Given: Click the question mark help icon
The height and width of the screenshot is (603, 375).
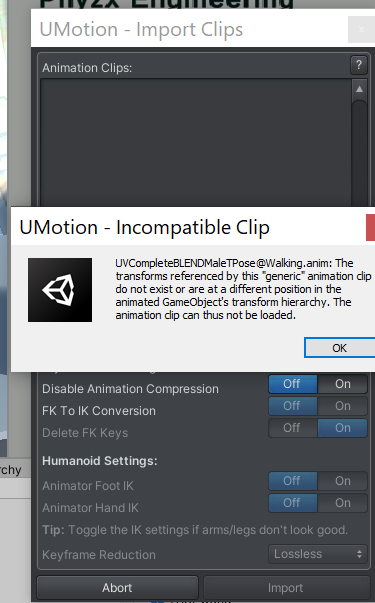Looking at the screenshot, I should coord(358,65).
